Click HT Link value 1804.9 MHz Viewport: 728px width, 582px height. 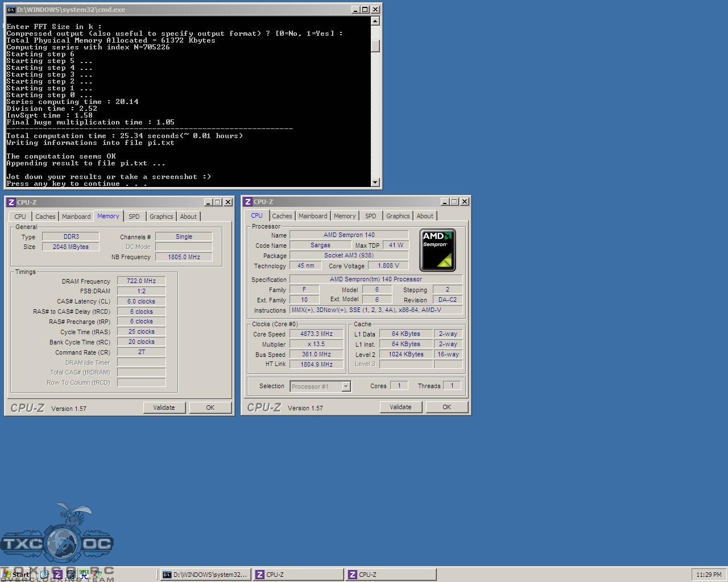(x=317, y=364)
